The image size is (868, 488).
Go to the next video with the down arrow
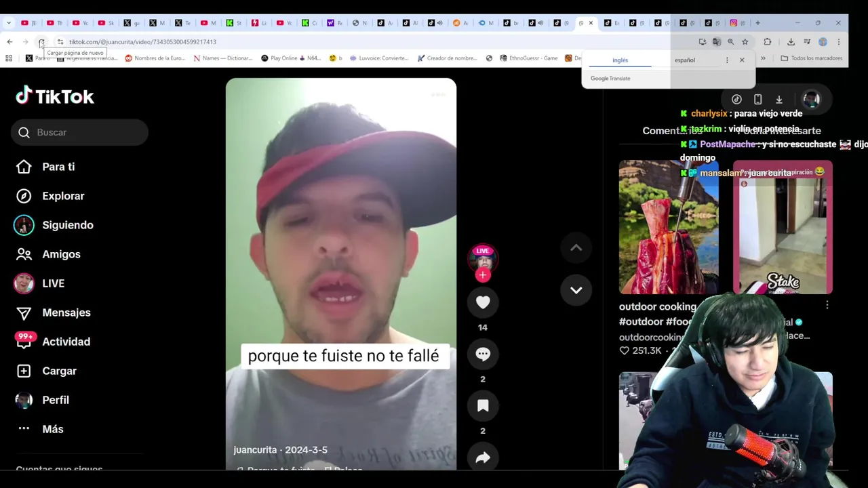(x=576, y=290)
